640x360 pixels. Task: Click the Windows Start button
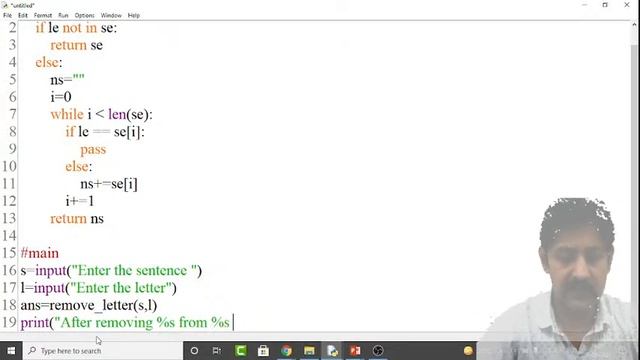click(x=11, y=351)
